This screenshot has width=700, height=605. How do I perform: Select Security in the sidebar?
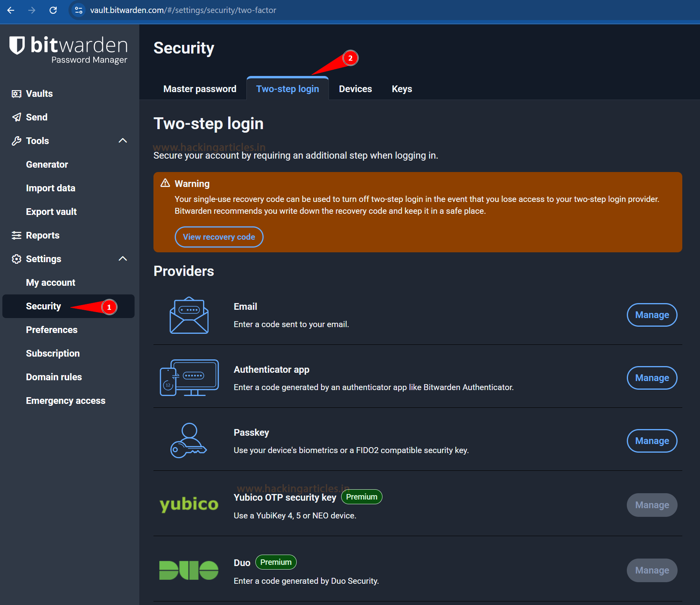[68, 306]
